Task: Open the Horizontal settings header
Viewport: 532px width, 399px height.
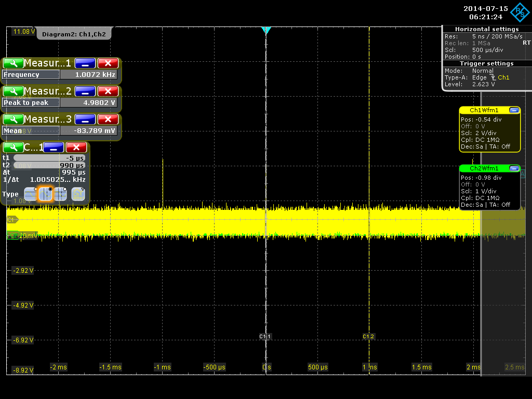Action: (x=486, y=29)
